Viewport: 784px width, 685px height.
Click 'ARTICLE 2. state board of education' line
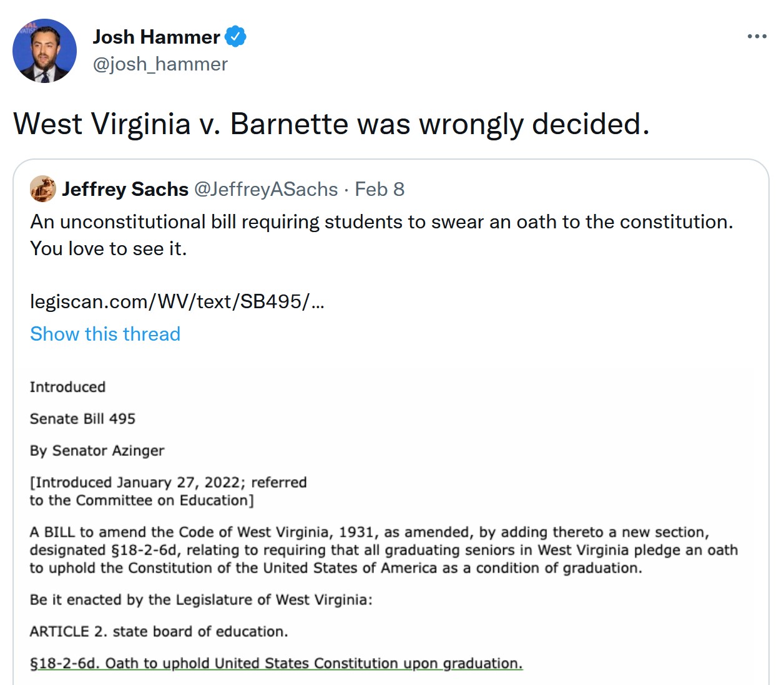159,631
